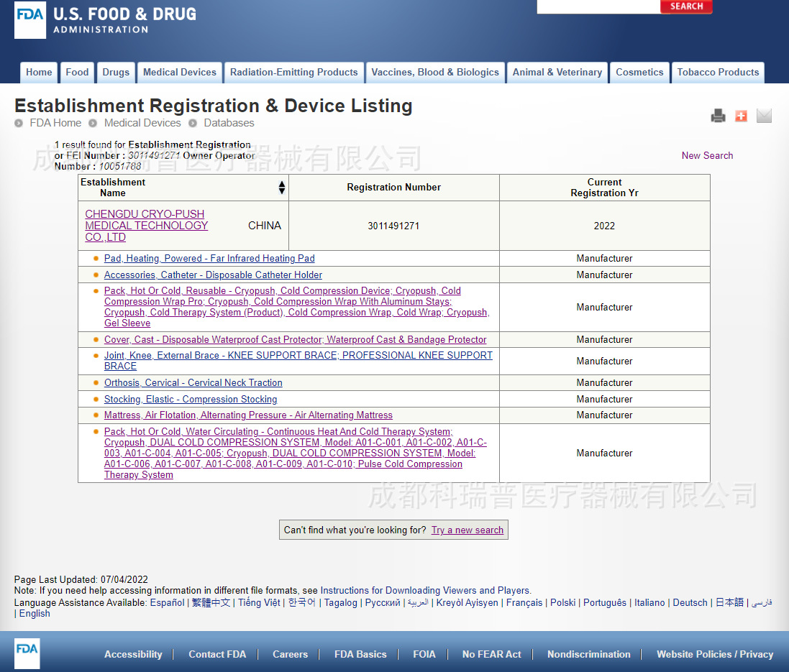Screen dimensions: 789x672
Task: Open Careers footer link
Action: (291, 655)
